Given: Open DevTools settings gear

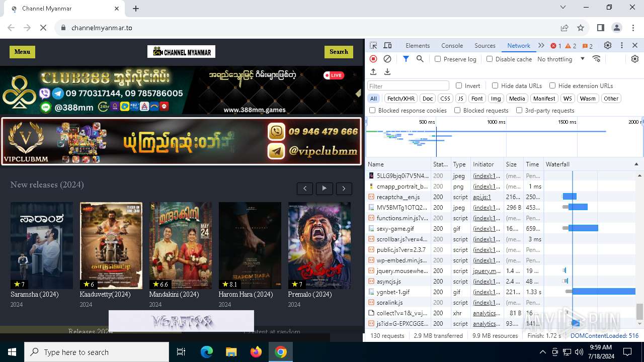Looking at the screenshot, I should click(608, 46).
